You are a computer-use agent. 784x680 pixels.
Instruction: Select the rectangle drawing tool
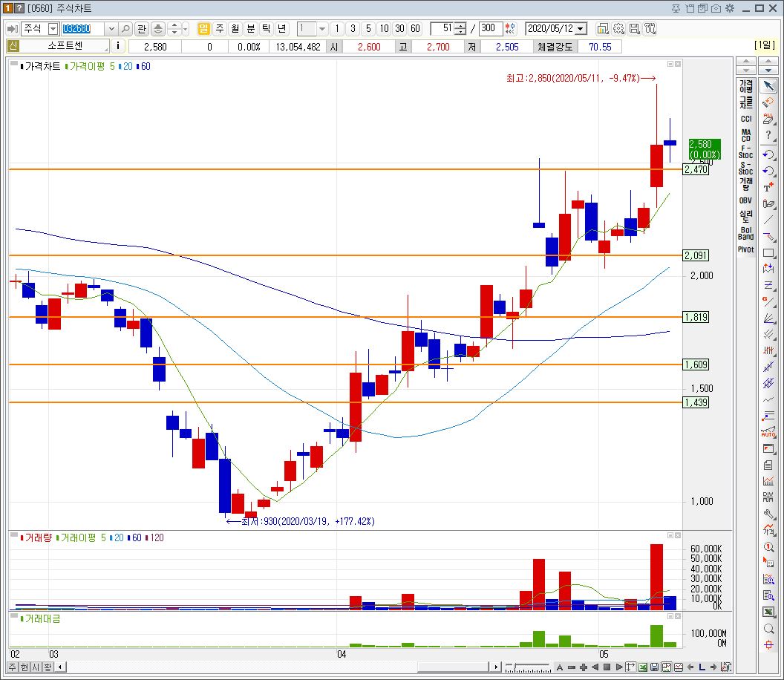(769, 253)
